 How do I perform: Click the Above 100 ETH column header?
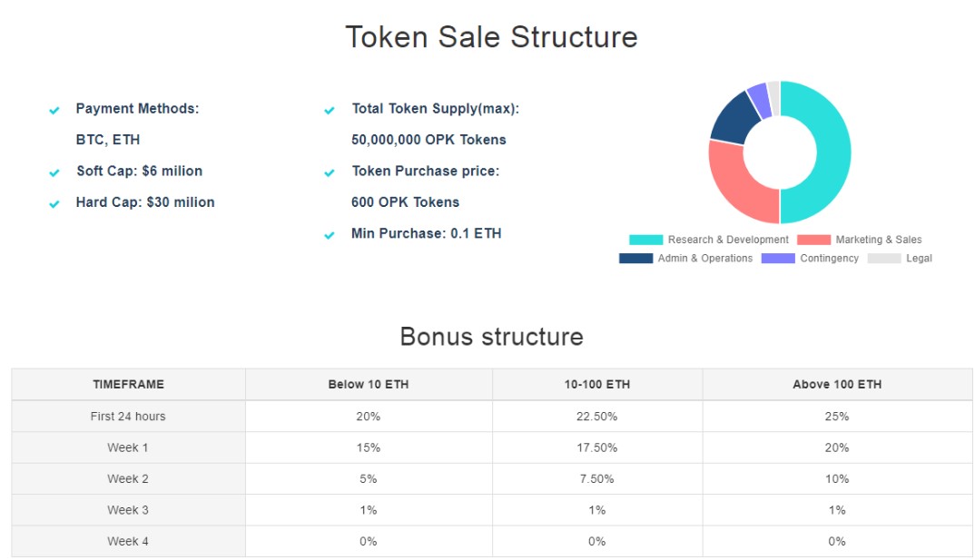[x=837, y=384]
